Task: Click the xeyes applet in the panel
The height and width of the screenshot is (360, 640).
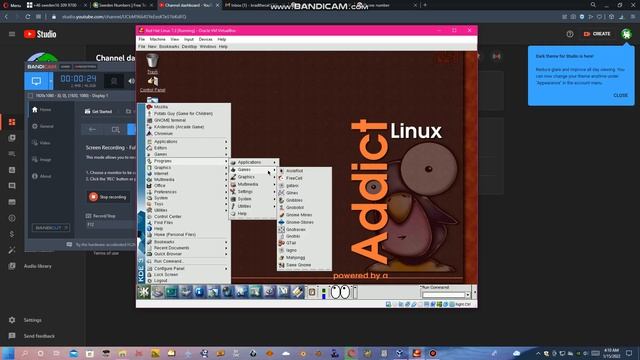Action: tap(340, 292)
